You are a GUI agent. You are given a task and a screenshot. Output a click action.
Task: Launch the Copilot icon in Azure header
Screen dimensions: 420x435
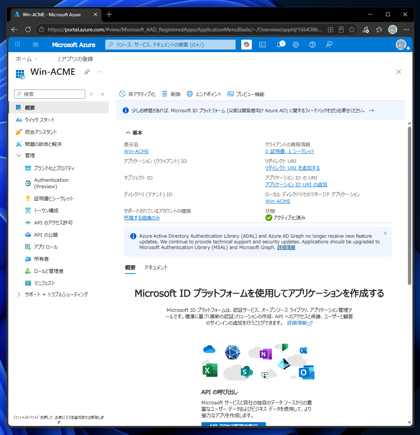[x=246, y=44]
